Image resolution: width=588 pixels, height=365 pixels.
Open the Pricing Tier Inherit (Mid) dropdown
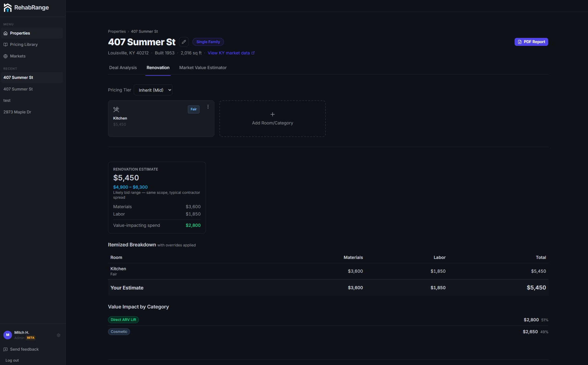[x=153, y=90]
